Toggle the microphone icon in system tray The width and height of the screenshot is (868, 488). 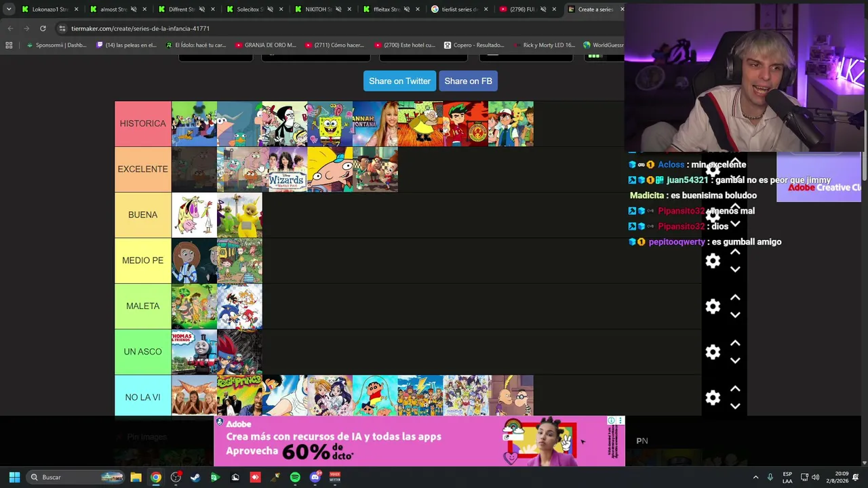[770, 477]
